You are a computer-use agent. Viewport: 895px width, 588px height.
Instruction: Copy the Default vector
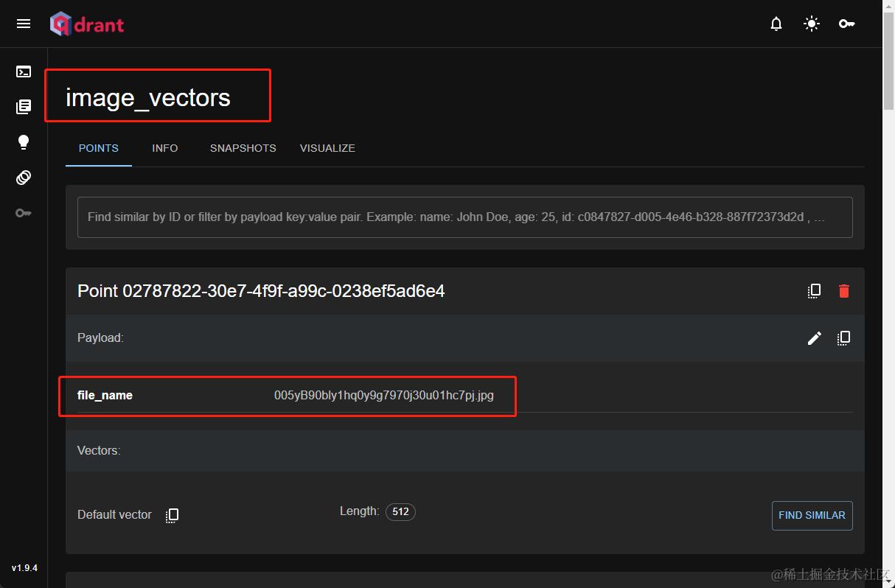173,515
